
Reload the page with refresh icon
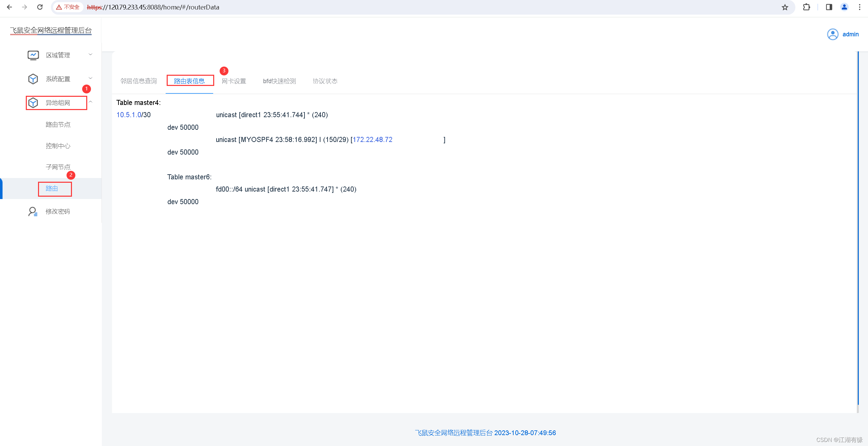[x=40, y=7]
